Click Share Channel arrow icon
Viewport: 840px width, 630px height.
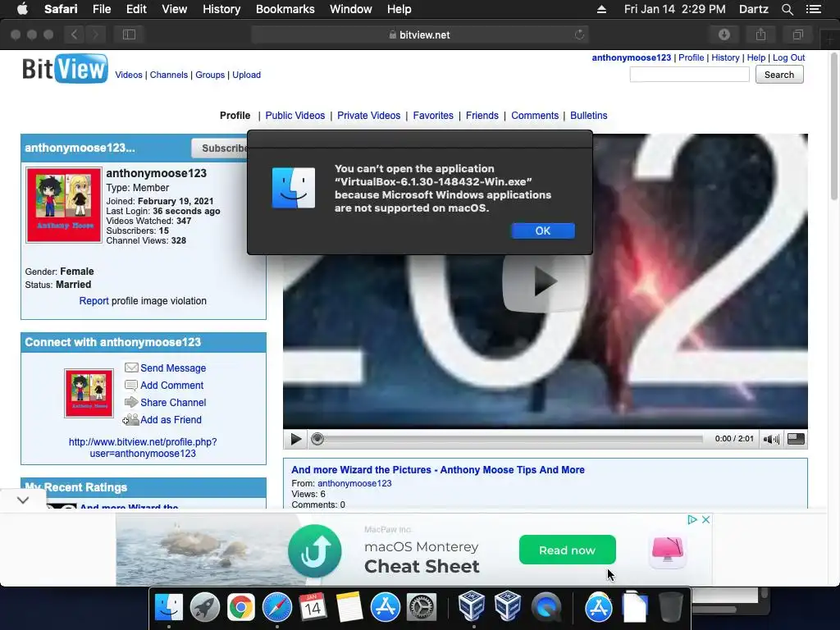131,402
